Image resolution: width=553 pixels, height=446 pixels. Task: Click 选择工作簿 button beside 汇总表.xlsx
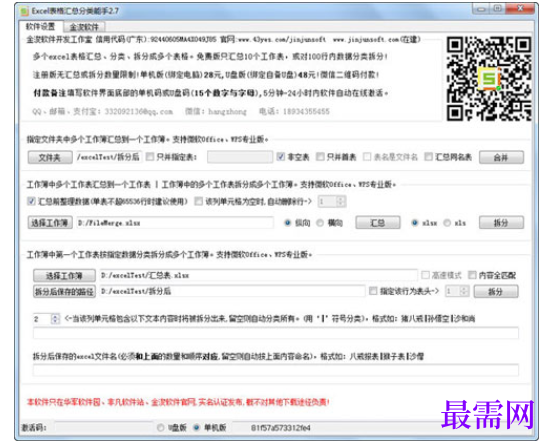64,276
